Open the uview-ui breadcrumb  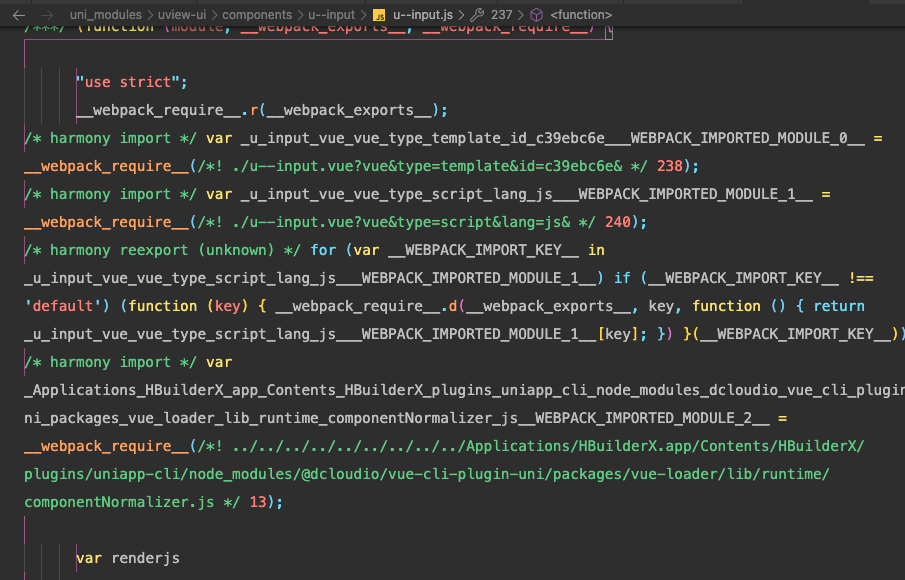point(182,15)
